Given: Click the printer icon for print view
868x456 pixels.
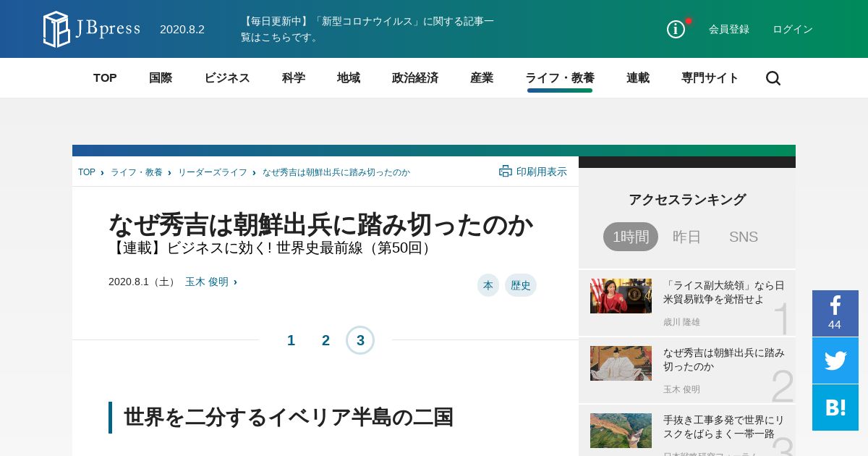Looking at the screenshot, I should click(x=506, y=172).
